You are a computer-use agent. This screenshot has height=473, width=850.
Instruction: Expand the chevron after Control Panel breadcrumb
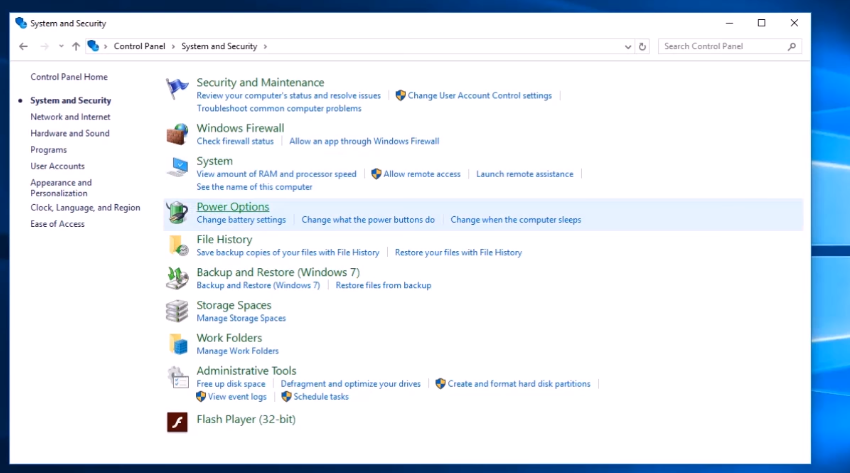coord(174,46)
